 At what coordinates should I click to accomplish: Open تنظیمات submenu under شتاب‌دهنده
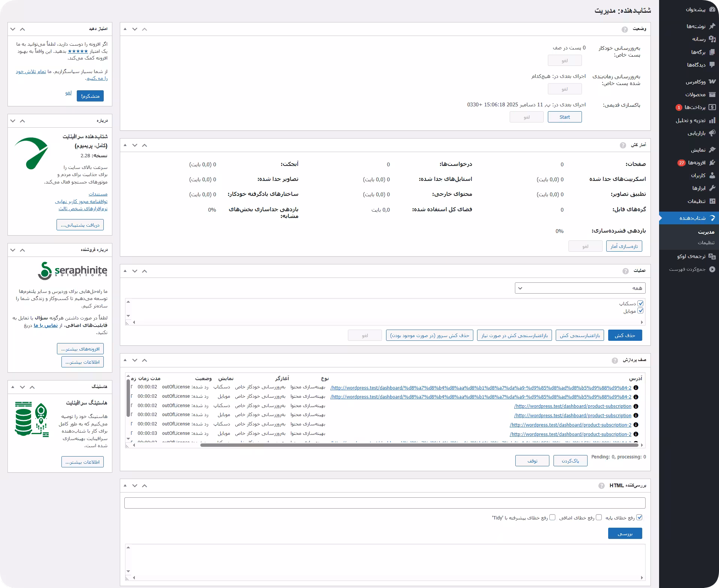coord(706,243)
